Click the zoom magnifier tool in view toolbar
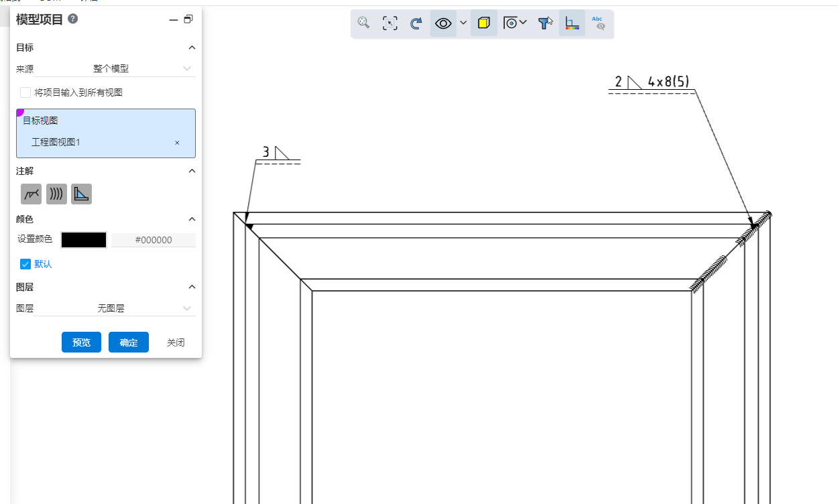The height and width of the screenshot is (504, 838). (363, 23)
